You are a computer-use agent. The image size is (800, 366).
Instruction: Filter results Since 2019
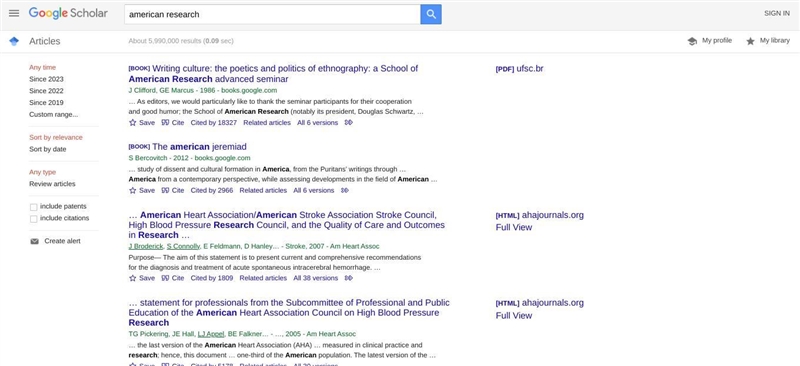[46, 103]
